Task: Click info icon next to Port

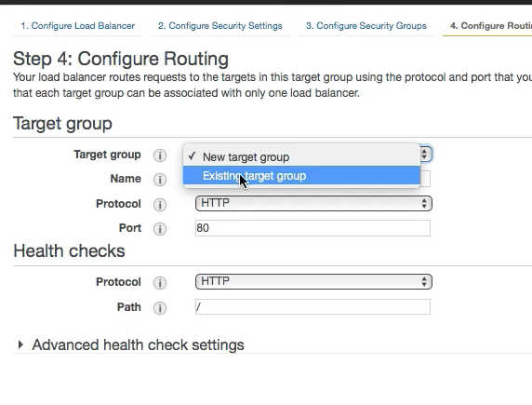Action: 160,229
